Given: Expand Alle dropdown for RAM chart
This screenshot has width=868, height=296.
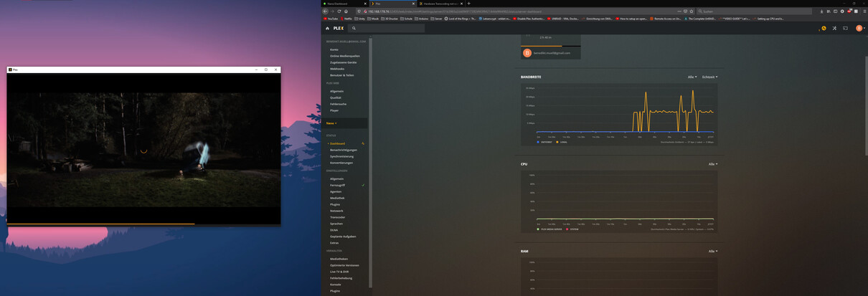Looking at the screenshot, I should [713, 252].
